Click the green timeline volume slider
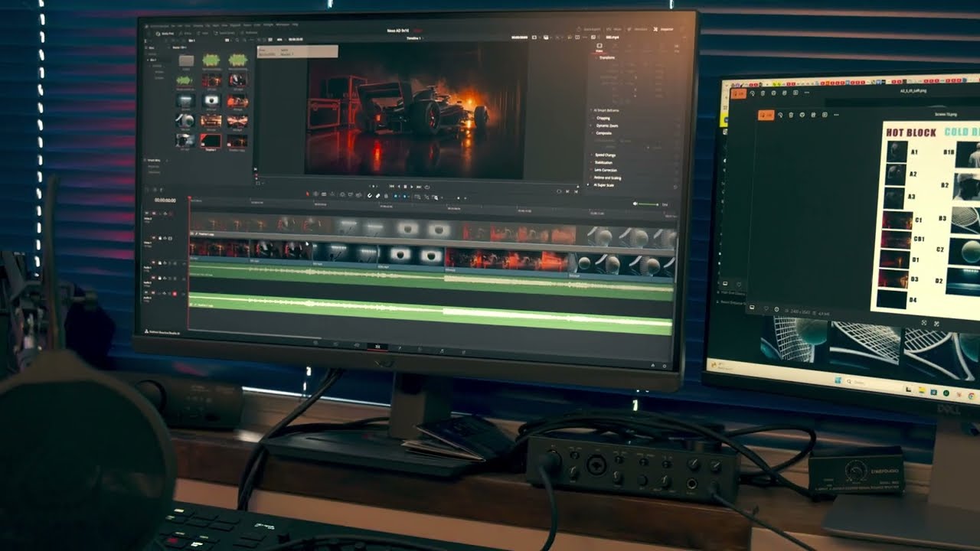This screenshot has width=980, height=551. coord(648,204)
